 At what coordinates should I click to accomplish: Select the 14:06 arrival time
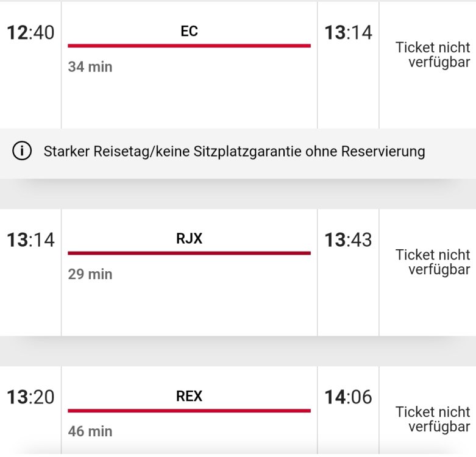coord(348,397)
